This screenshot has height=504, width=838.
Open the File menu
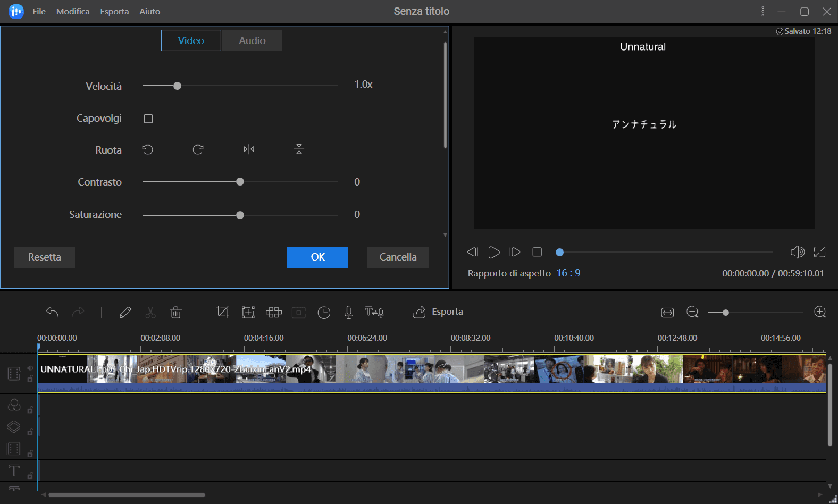39,11
